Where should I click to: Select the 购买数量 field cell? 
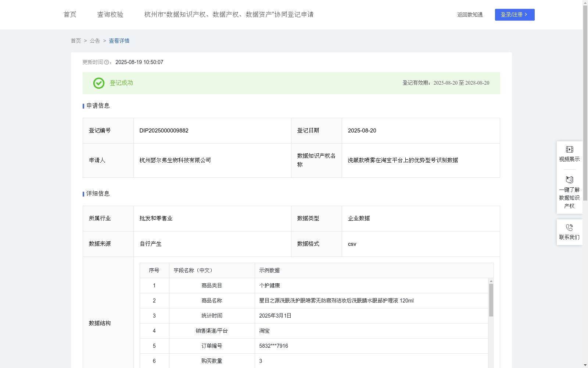(x=212, y=361)
